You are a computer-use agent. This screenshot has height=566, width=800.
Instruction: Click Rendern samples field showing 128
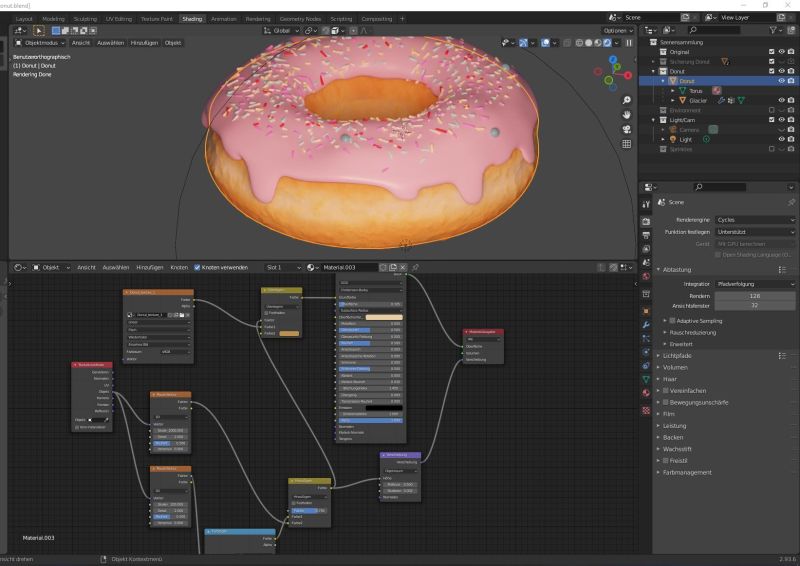point(755,296)
